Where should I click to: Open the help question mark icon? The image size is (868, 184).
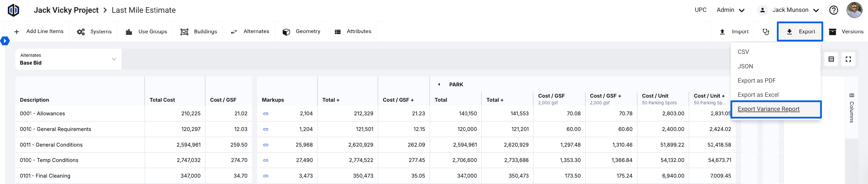[x=833, y=10]
